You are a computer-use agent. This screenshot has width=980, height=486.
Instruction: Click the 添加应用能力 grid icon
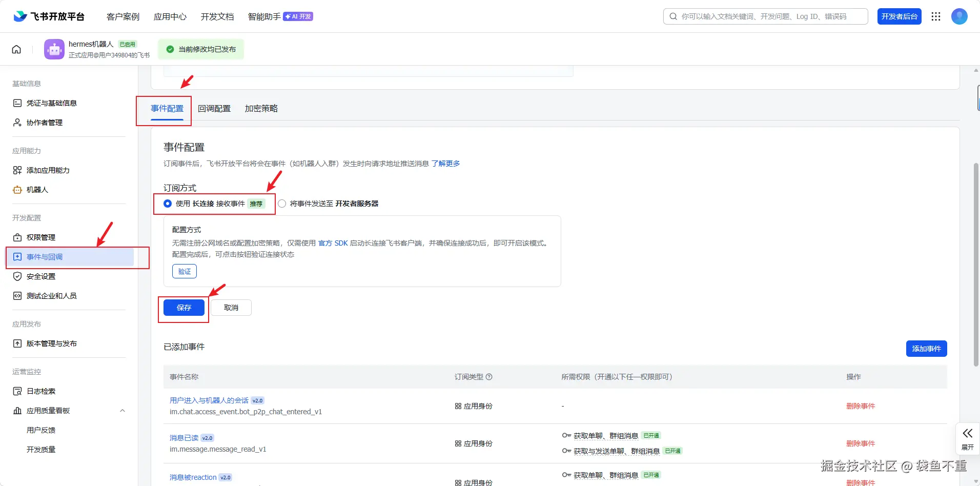[x=17, y=170]
